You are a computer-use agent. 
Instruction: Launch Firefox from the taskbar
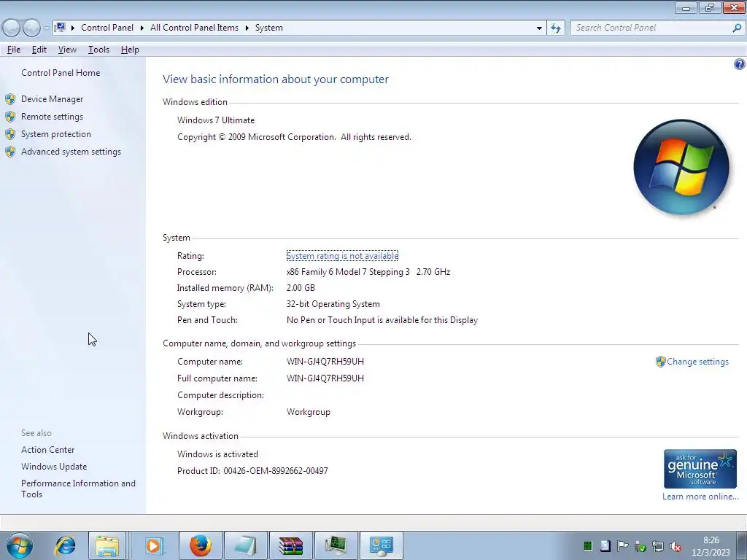click(201, 545)
